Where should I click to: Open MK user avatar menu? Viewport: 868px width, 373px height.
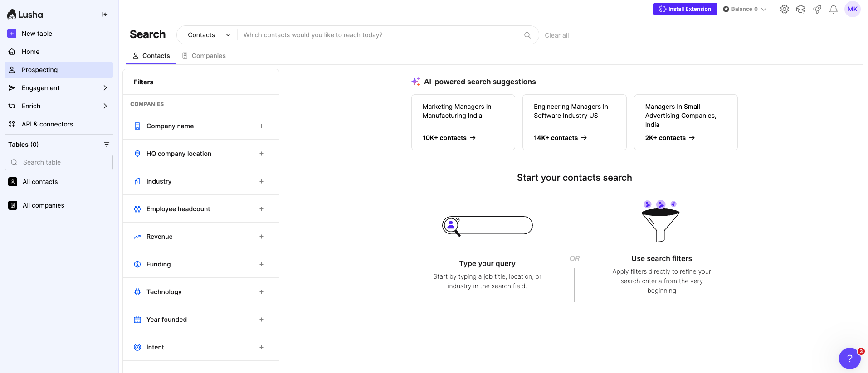pyautogui.click(x=853, y=9)
